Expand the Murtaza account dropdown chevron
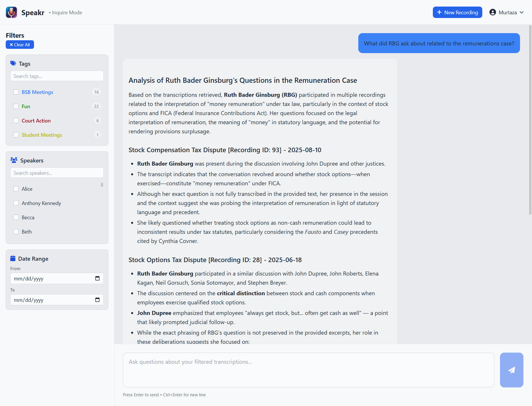 coord(522,13)
